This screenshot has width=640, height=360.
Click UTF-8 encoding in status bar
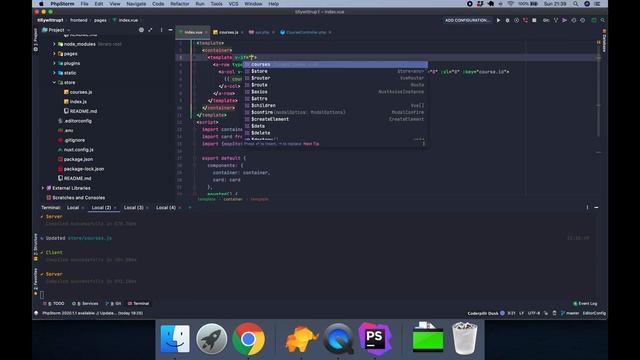[x=533, y=313]
